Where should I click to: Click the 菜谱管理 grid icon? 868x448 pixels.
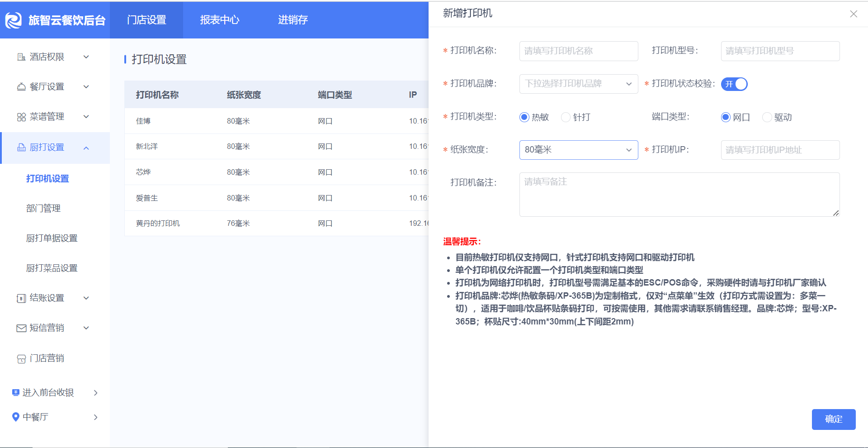[x=21, y=117]
